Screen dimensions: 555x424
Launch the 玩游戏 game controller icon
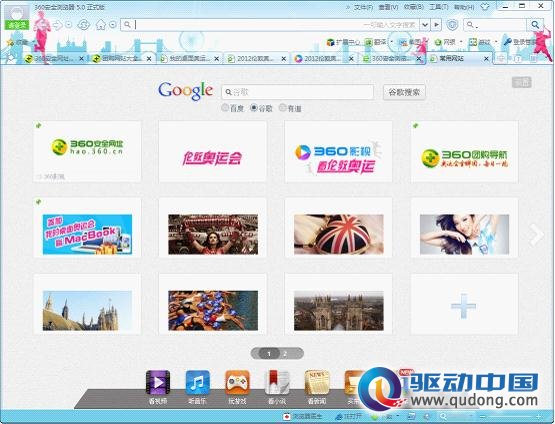(237, 382)
